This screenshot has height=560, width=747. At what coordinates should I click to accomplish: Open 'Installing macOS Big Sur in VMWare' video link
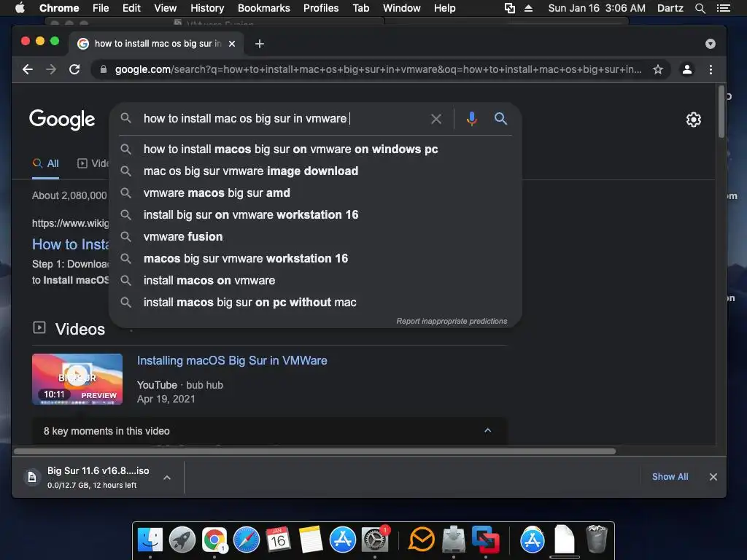pos(232,360)
